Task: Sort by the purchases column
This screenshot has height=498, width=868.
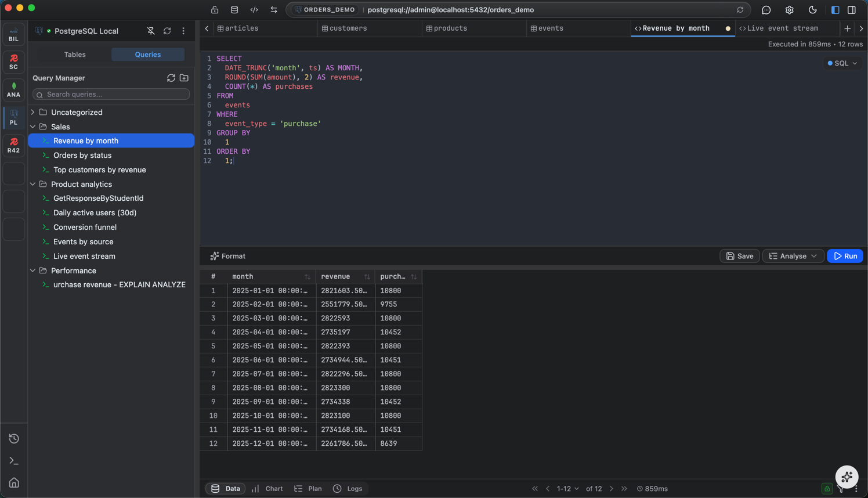Action: tap(414, 277)
